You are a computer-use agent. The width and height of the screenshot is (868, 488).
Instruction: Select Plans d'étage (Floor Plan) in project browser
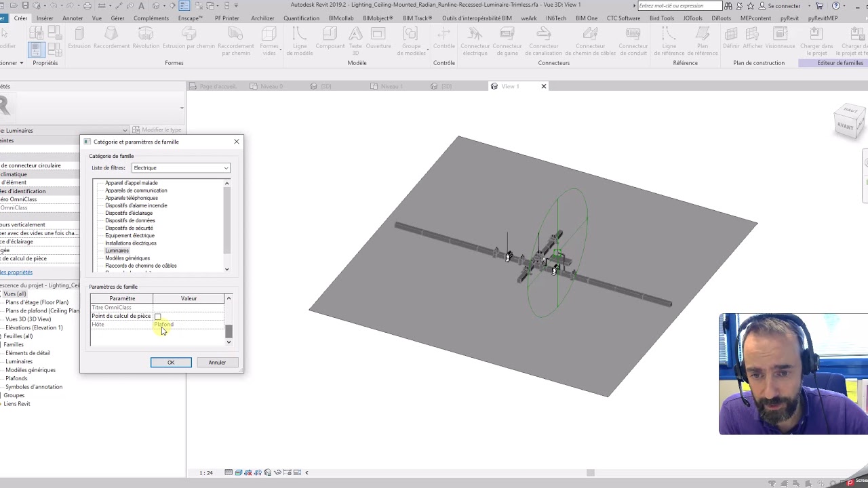coord(37,302)
